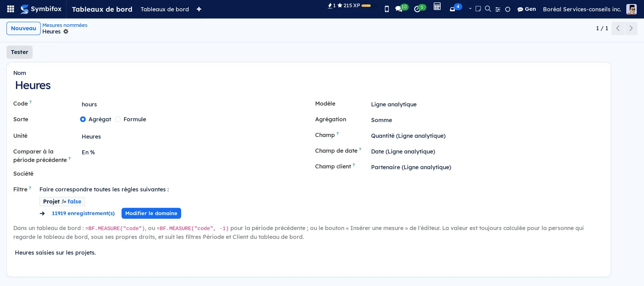The image size is (644, 286).
Task: Show help tooltip for Champ de date
Action: [360, 149]
